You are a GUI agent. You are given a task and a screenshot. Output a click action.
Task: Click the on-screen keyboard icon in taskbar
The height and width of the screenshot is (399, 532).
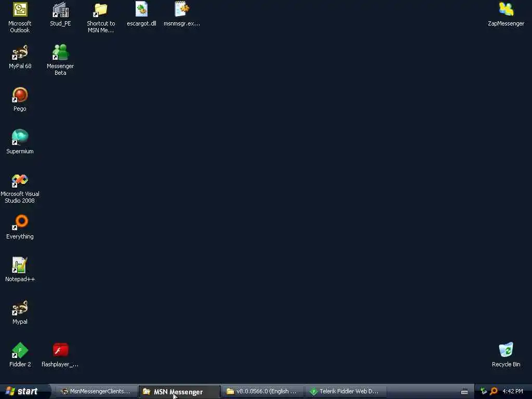[464, 392]
